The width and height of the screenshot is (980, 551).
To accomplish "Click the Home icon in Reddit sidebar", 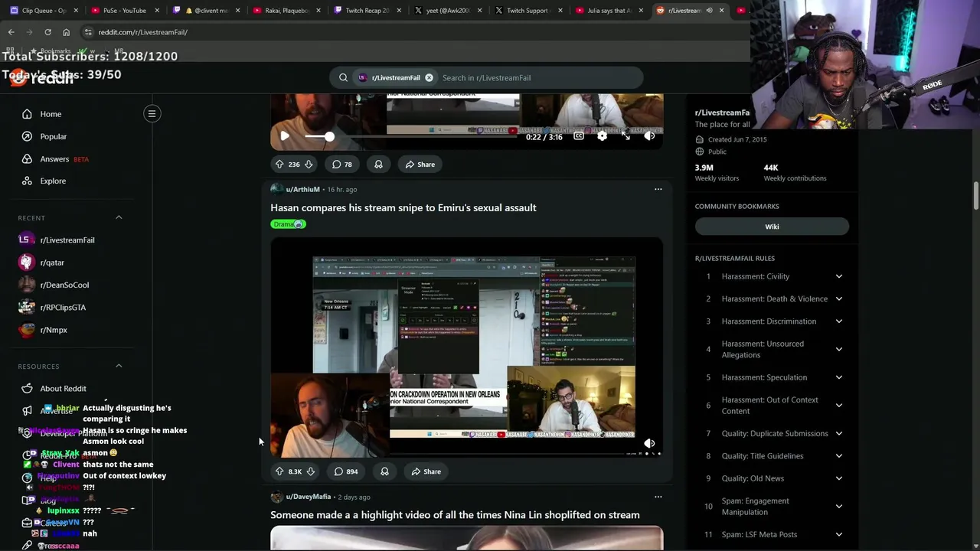I will click(27, 114).
